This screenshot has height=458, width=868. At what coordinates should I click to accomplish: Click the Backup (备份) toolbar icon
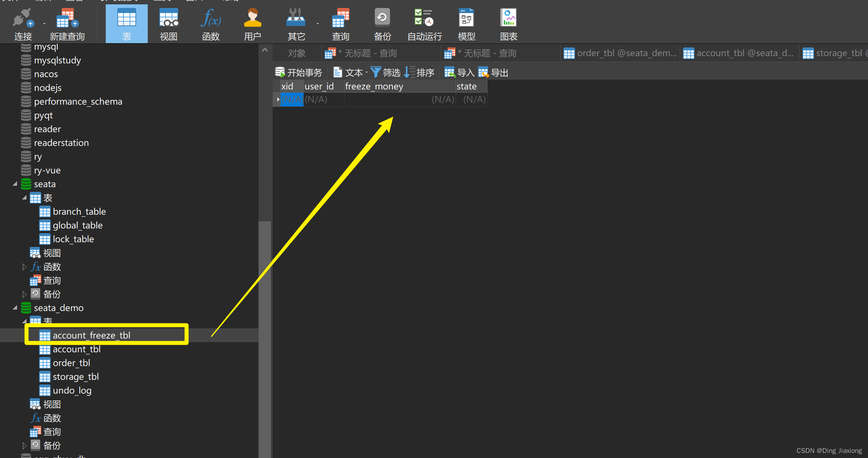point(382,24)
